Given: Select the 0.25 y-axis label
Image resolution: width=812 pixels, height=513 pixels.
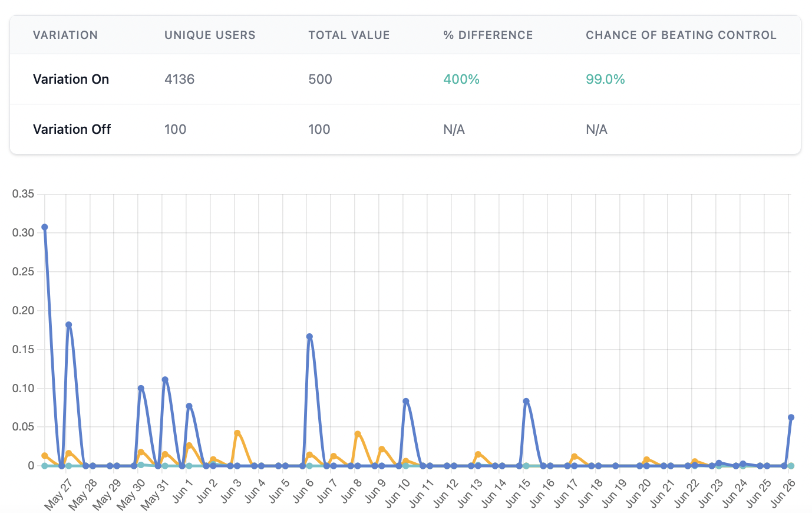Looking at the screenshot, I should tap(23, 272).
